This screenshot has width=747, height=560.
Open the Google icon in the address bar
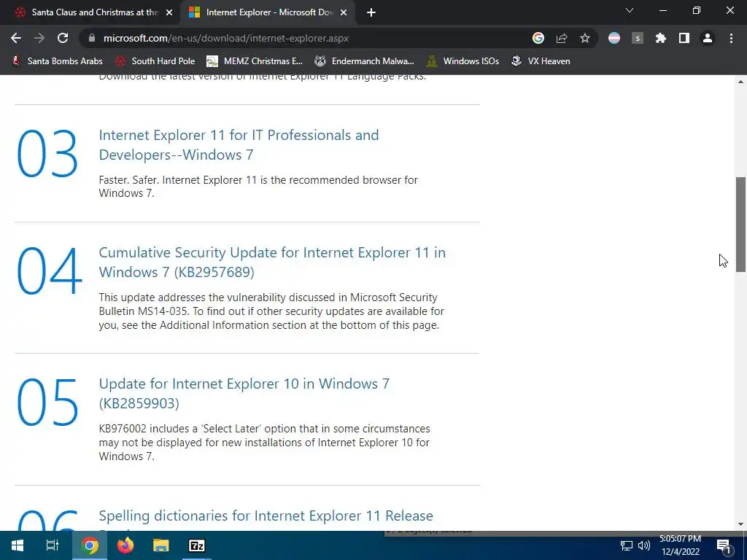538,38
